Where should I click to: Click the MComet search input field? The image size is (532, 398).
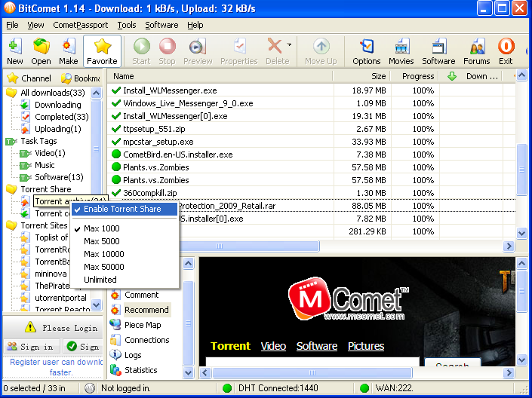(x=312, y=362)
